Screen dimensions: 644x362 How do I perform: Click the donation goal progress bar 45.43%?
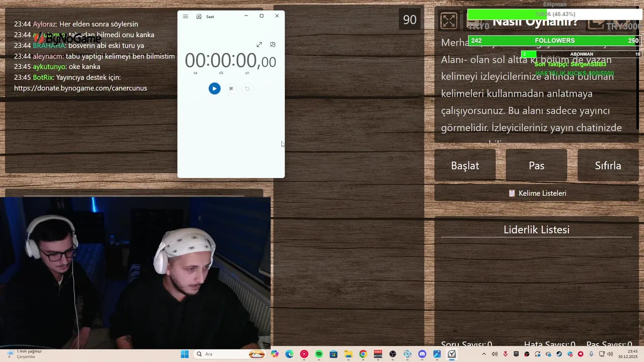(554, 14)
